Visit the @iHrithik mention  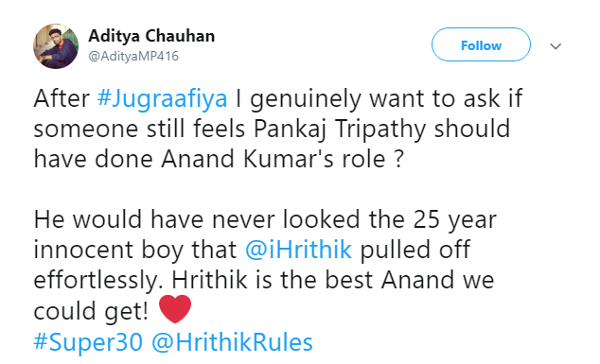[x=298, y=250]
